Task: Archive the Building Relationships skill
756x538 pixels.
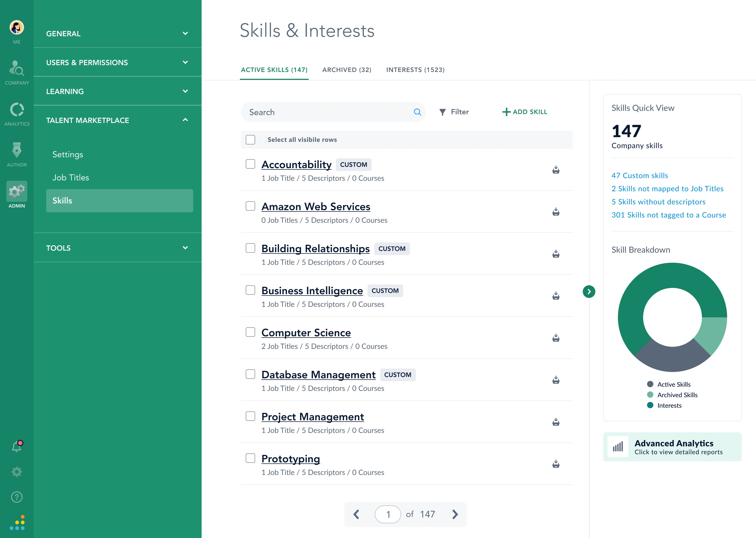Action: tap(556, 254)
